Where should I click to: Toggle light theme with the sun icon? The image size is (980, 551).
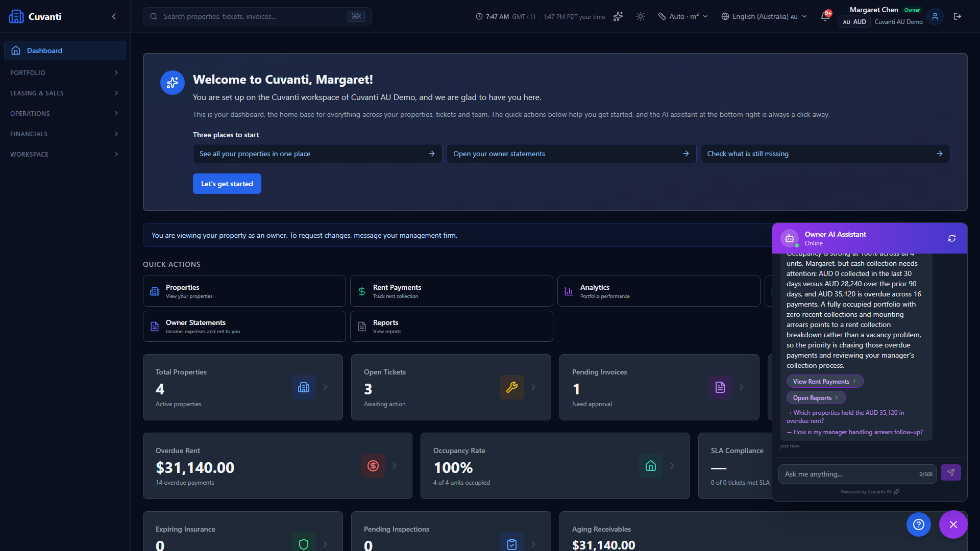tap(641, 16)
